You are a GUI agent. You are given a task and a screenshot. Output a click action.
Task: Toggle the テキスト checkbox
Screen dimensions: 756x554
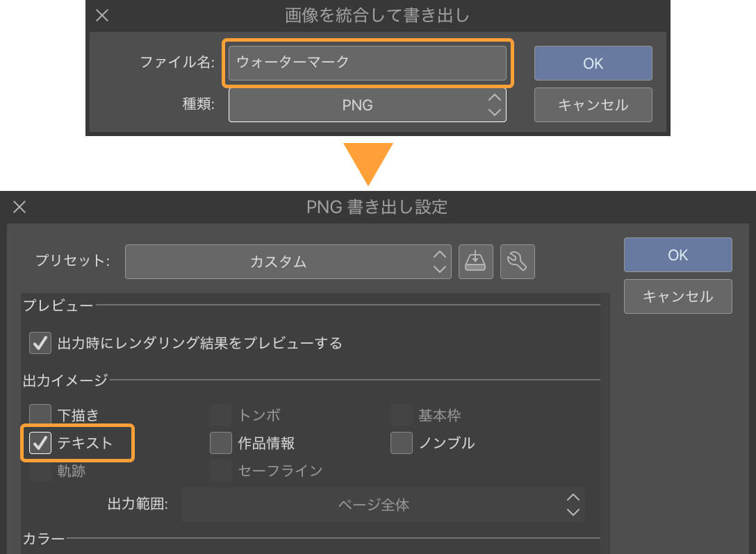click(x=41, y=443)
